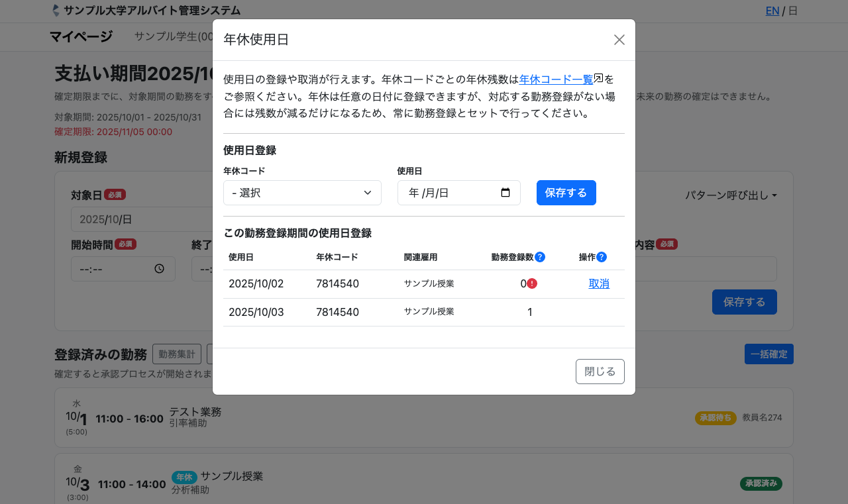
Task: Click the help icon next to 操作
Action: (x=602, y=257)
